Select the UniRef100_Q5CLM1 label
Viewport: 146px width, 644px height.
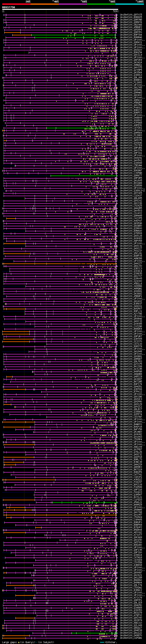(x=131, y=254)
